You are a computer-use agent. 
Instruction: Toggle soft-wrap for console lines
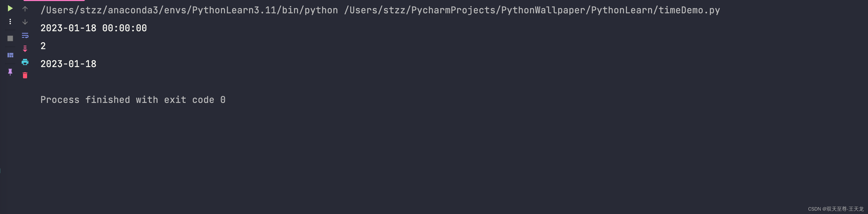click(x=25, y=35)
